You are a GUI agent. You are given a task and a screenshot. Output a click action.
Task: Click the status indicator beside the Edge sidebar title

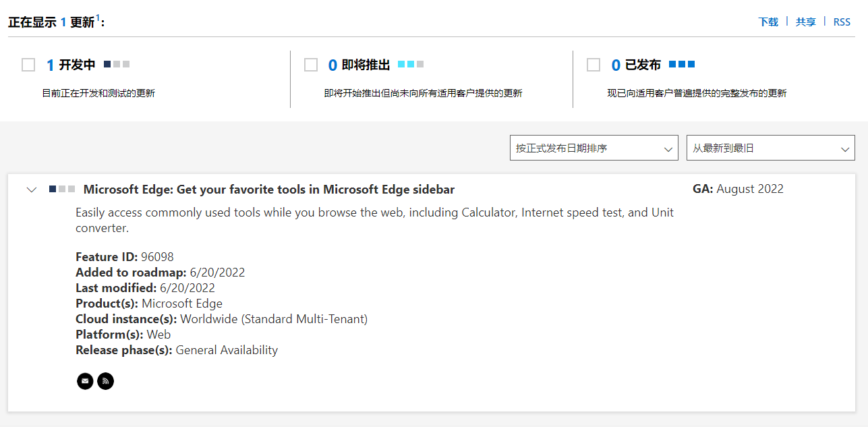[62, 190]
